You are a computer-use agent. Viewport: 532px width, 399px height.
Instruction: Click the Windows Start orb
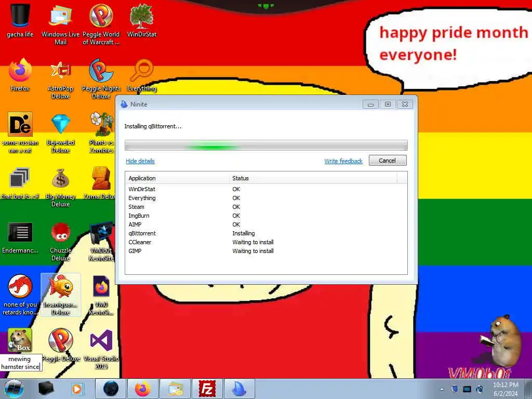[x=14, y=389]
